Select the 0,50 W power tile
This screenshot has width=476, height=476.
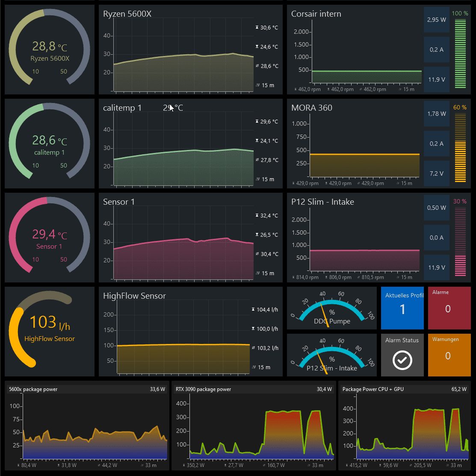click(437, 208)
